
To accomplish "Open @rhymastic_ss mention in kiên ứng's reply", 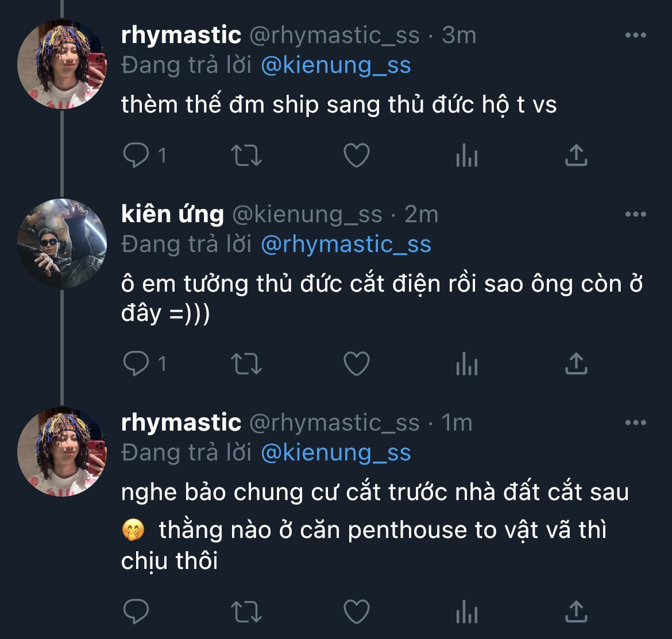I will pos(346,245).
